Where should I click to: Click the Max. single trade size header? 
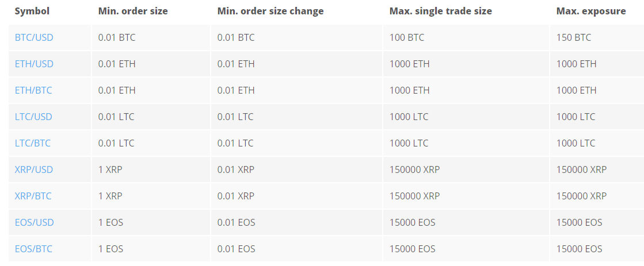440,11
